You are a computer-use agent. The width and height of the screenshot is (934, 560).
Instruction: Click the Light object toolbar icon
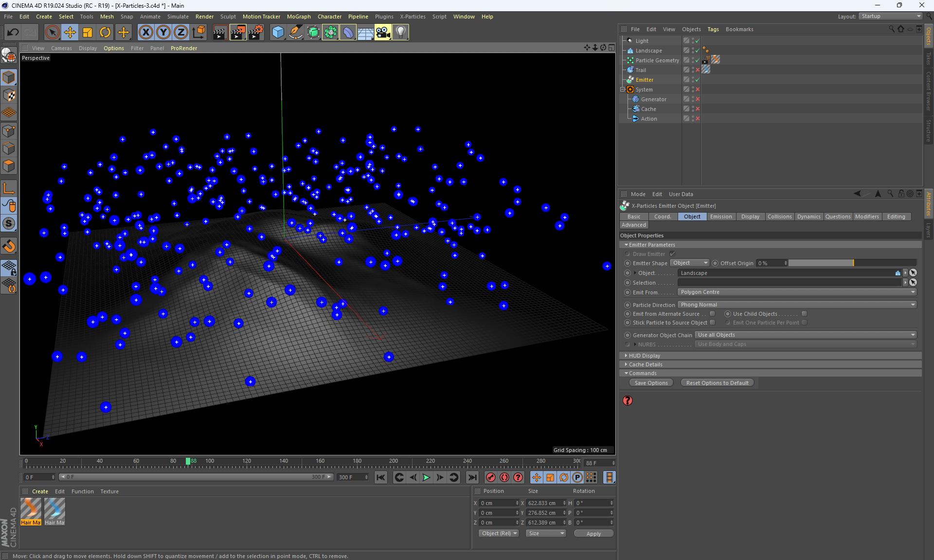pyautogui.click(x=400, y=32)
